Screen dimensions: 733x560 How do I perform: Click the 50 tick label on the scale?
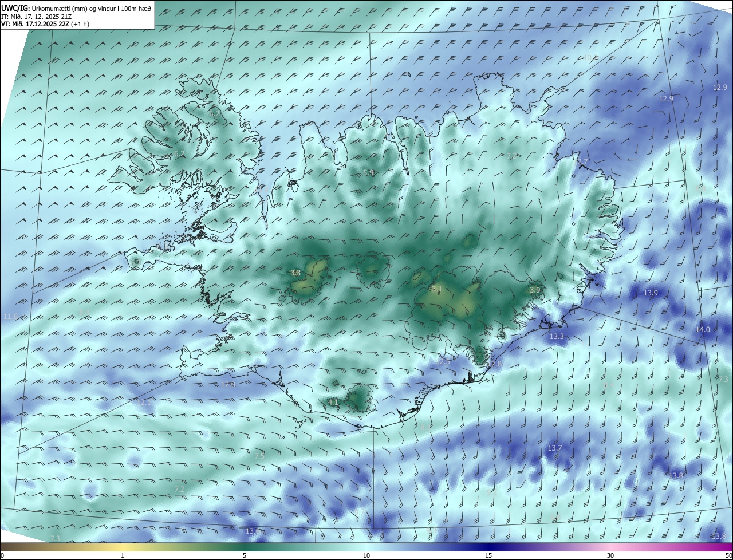pos(728,555)
